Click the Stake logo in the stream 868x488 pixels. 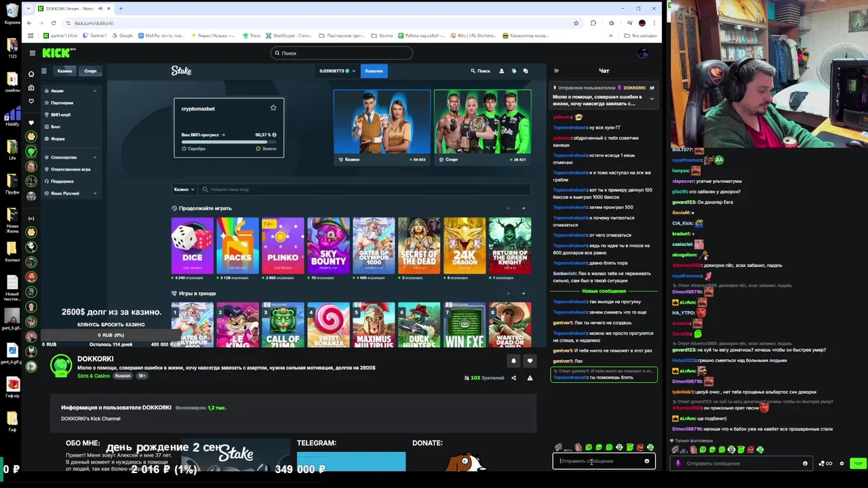pos(181,70)
